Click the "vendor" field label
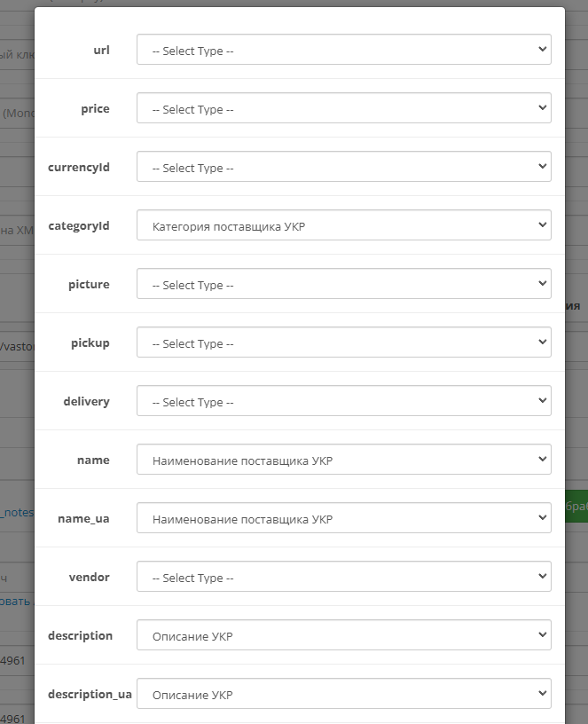This screenshot has height=724, width=588. click(x=89, y=577)
